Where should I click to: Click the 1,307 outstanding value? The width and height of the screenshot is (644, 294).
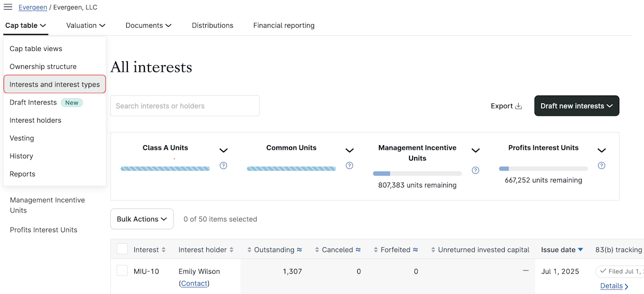(x=292, y=271)
